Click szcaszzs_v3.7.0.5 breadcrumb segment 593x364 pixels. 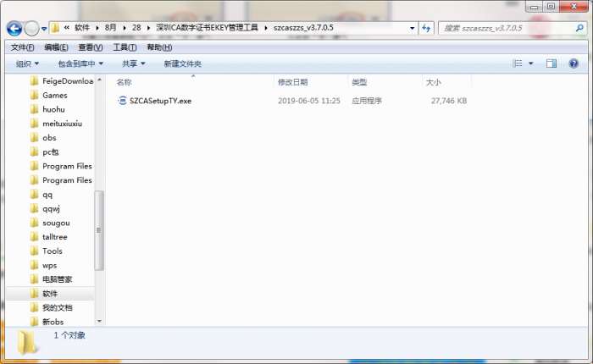(x=303, y=28)
